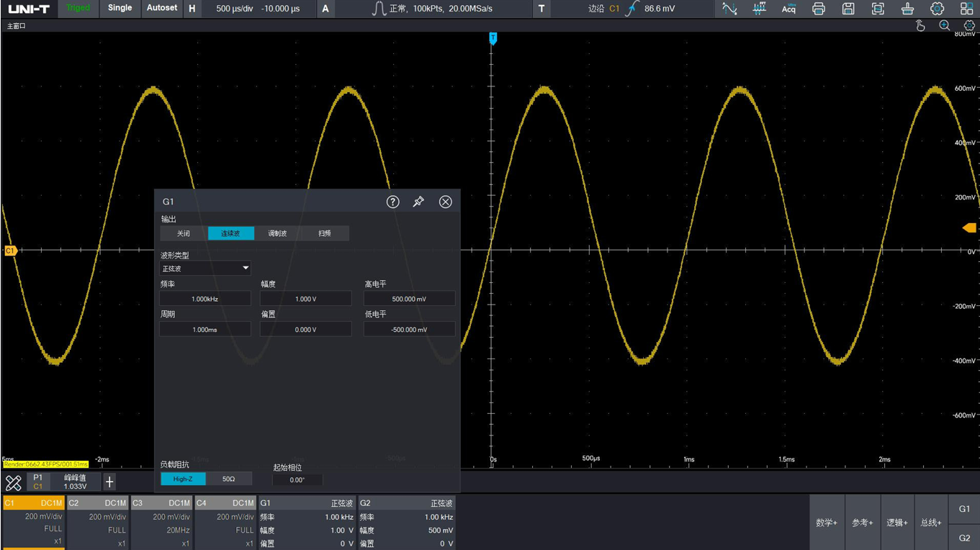Pin the G1 dialog with the pin icon
The height and width of the screenshot is (550, 980).
(418, 202)
